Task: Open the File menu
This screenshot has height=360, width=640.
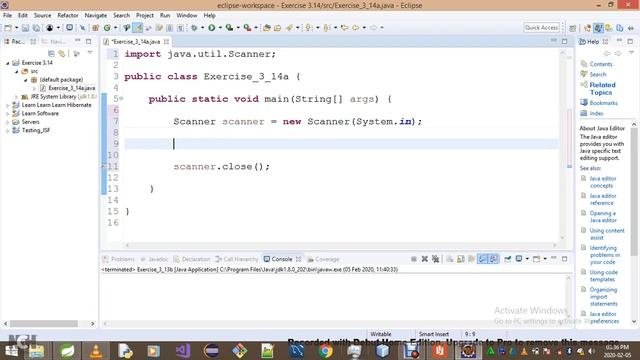Action: 7,15
